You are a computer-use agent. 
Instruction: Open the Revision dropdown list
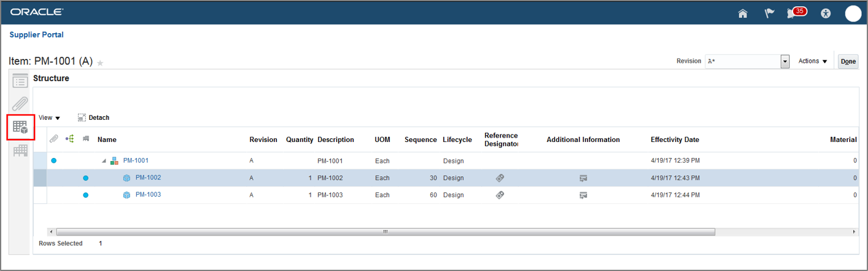785,61
